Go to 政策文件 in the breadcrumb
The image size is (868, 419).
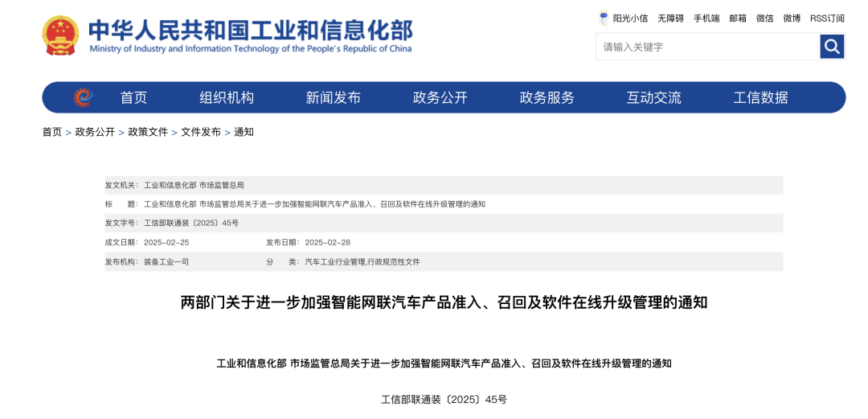(x=148, y=132)
